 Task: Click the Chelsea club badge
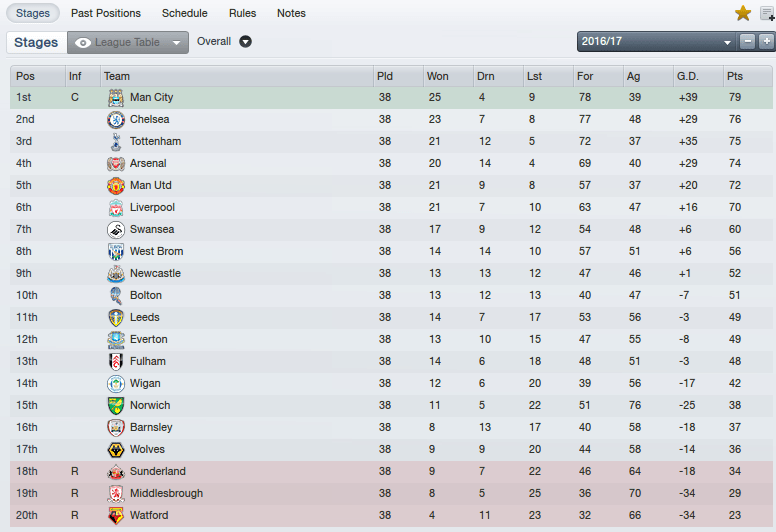(x=115, y=120)
